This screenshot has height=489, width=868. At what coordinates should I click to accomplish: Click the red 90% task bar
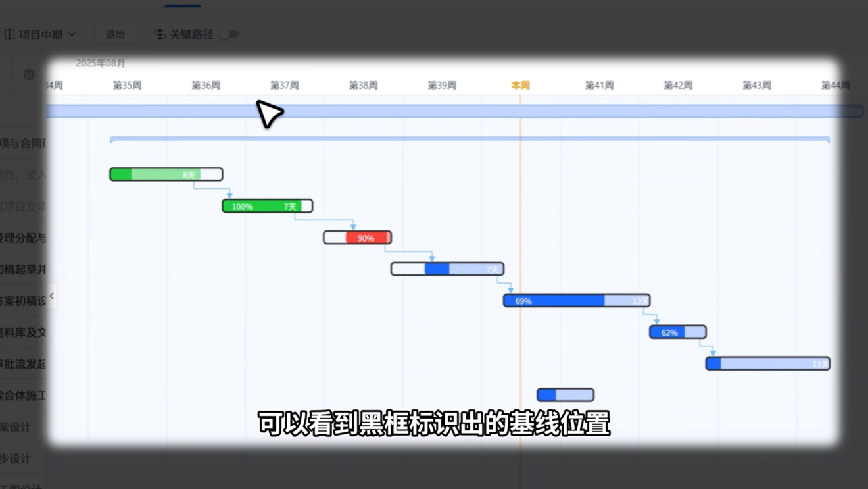point(358,238)
